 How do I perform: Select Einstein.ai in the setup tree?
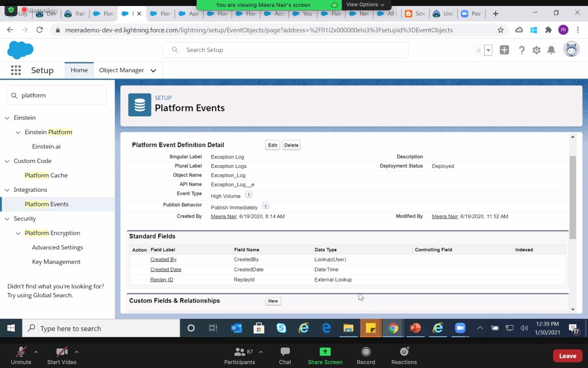click(46, 146)
